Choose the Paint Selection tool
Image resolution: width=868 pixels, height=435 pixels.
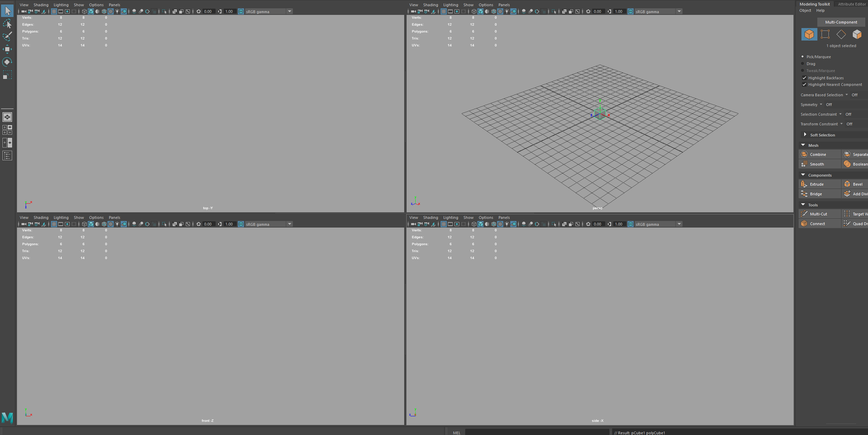[7, 36]
